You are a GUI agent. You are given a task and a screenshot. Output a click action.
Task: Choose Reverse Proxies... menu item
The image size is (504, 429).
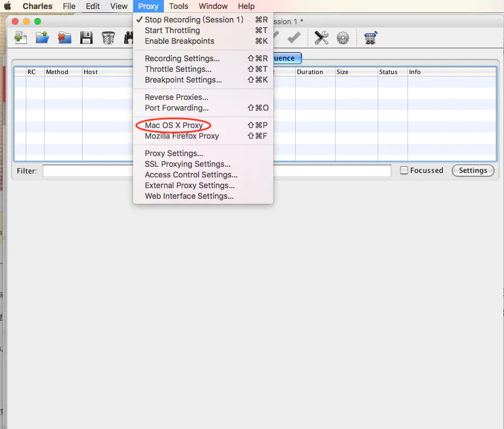coord(203,97)
